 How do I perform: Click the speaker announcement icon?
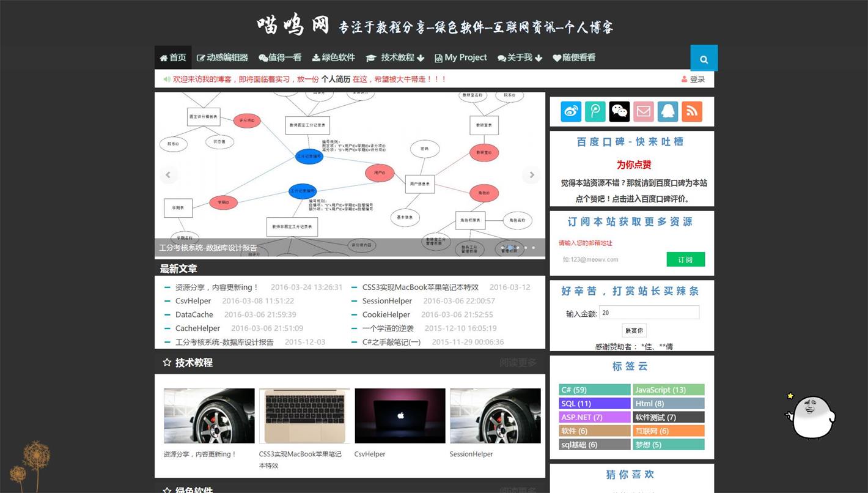point(167,79)
